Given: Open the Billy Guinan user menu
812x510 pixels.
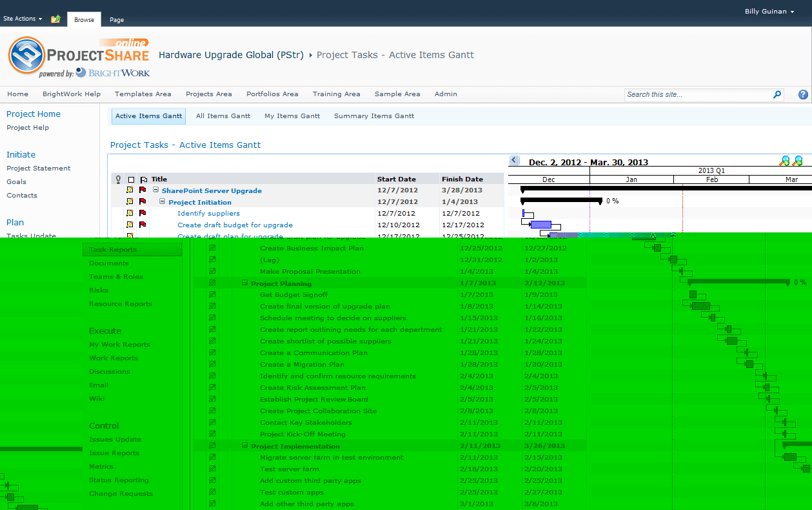Looking at the screenshot, I should click(x=769, y=12).
